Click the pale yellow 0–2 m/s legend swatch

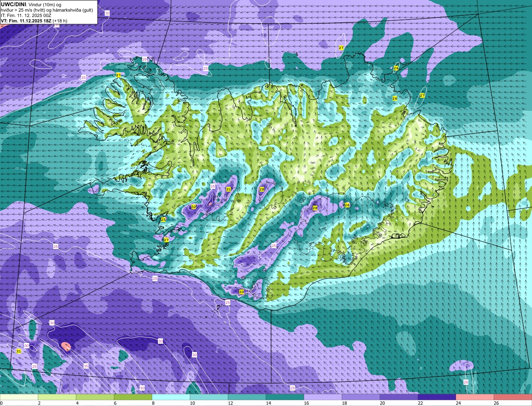click(19, 397)
